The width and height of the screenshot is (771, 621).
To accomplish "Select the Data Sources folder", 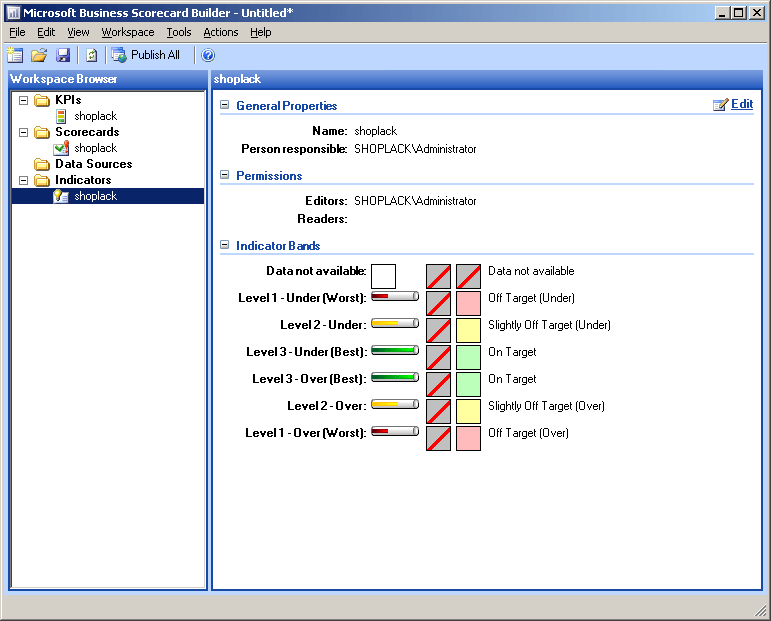I will (x=93, y=164).
